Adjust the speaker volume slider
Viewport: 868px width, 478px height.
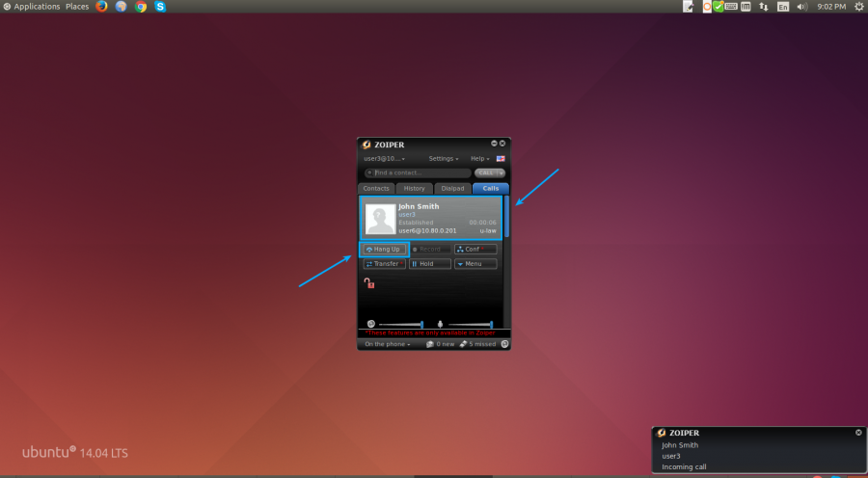[401, 324]
